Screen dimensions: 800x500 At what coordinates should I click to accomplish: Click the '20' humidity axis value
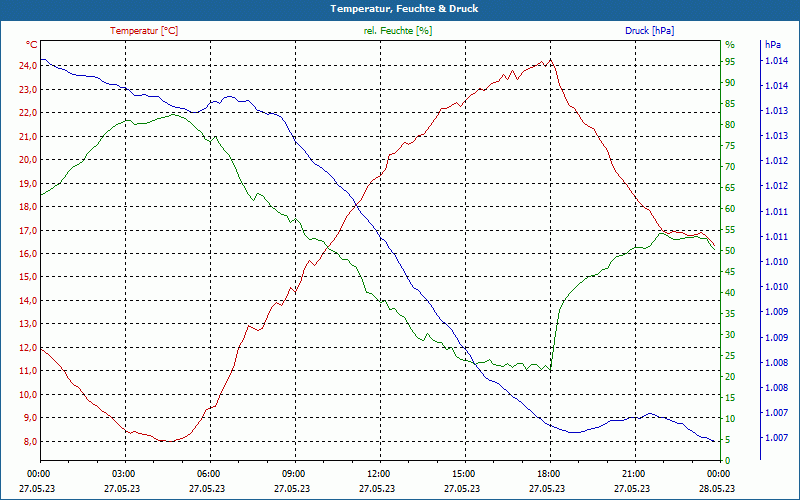(x=730, y=377)
